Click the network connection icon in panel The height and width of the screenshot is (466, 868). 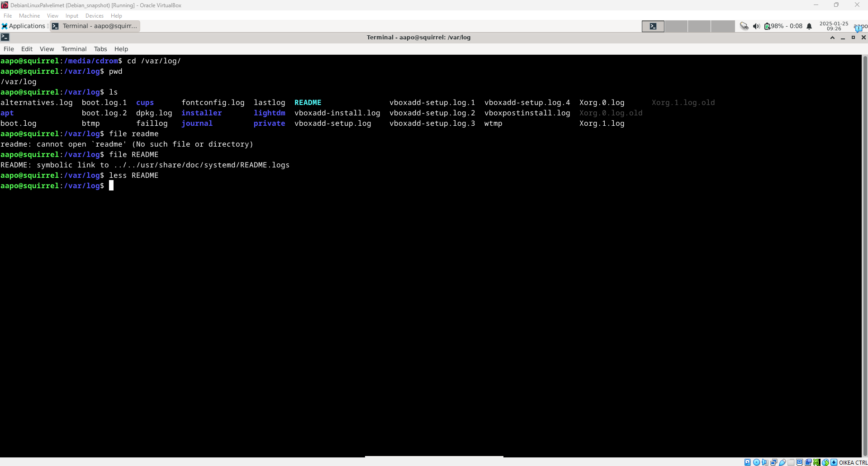coord(744,26)
